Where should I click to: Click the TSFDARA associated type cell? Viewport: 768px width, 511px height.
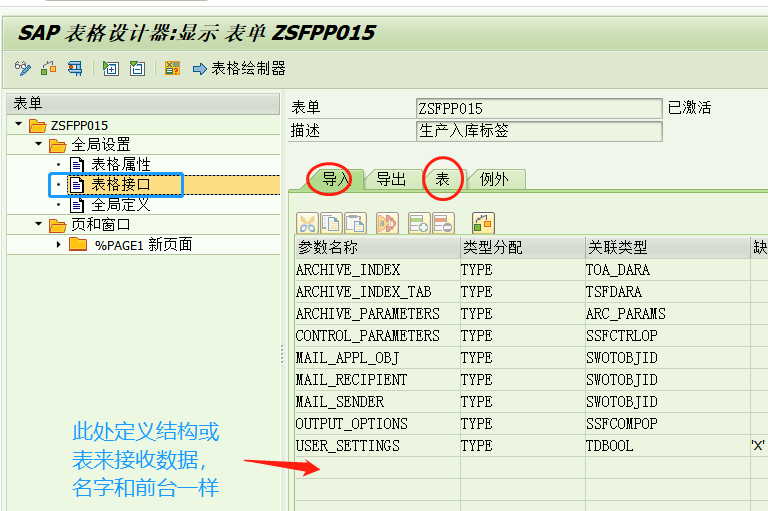(x=668, y=292)
